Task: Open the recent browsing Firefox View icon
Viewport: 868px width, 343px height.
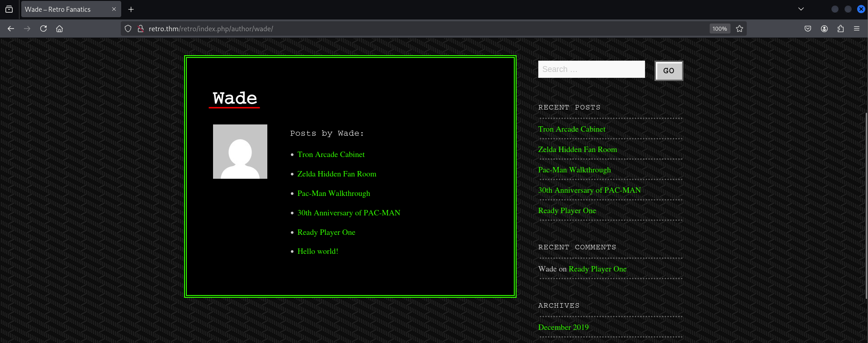Action: pos(9,9)
